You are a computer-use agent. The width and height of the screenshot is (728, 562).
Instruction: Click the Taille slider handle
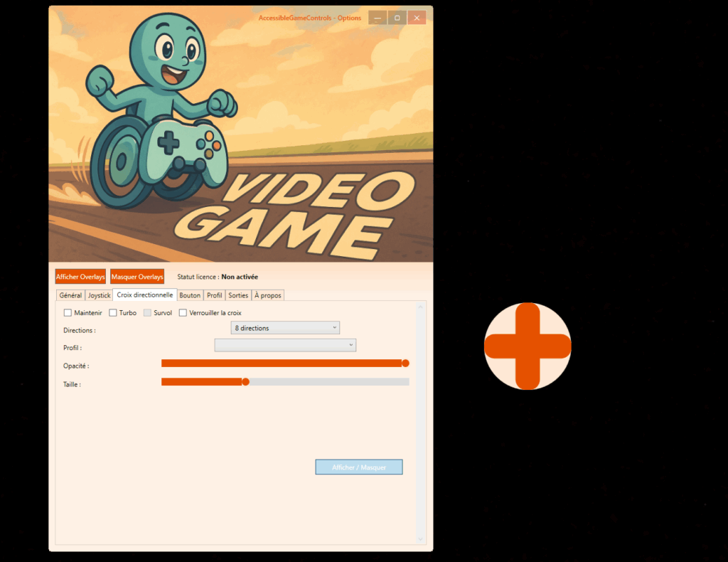click(x=245, y=382)
